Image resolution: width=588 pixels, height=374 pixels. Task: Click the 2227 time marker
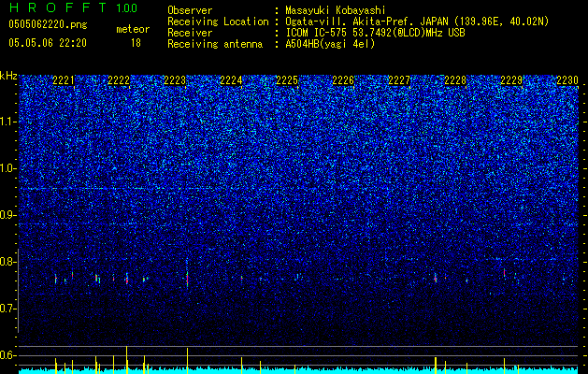pyautogui.click(x=399, y=80)
